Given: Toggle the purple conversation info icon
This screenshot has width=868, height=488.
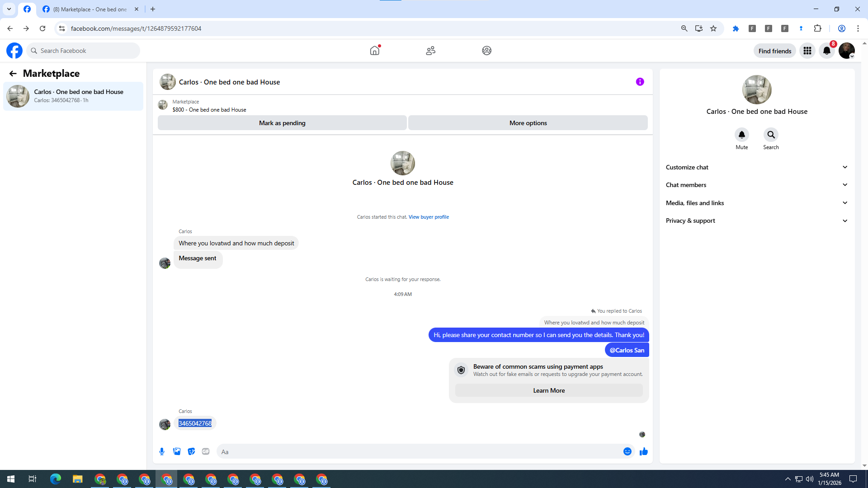Looking at the screenshot, I should [x=640, y=82].
